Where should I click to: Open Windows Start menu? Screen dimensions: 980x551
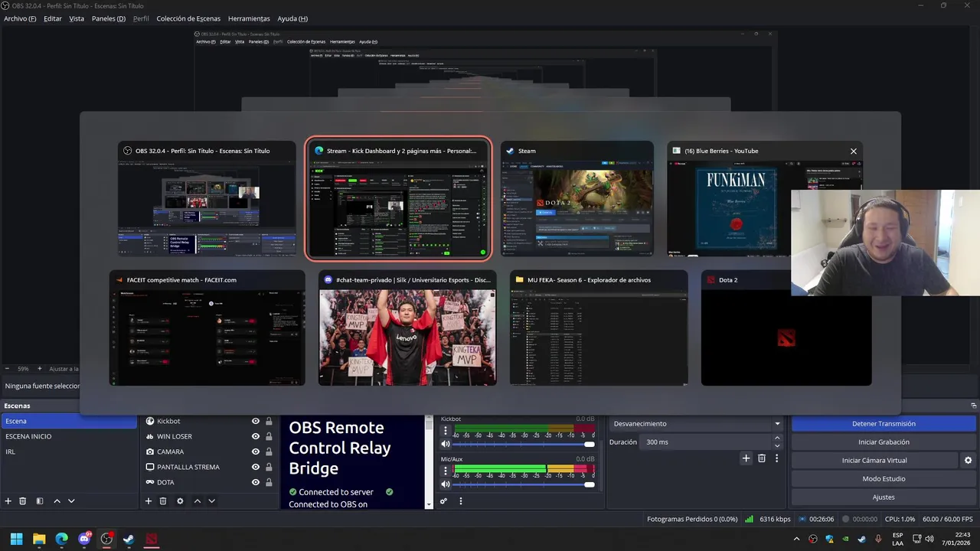pyautogui.click(x=16, y=540)
